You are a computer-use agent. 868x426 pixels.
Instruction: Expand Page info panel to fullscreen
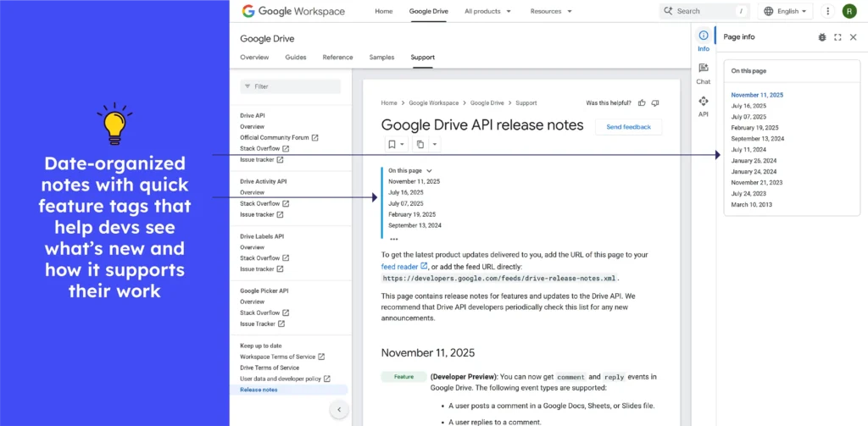point(837,37)
